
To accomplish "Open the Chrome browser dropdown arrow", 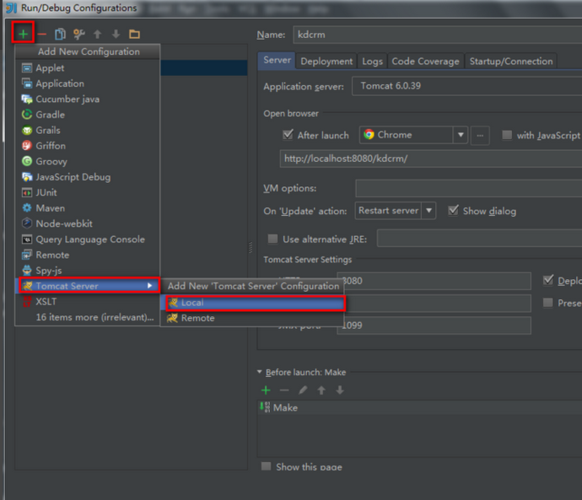I will click(461, 135).
